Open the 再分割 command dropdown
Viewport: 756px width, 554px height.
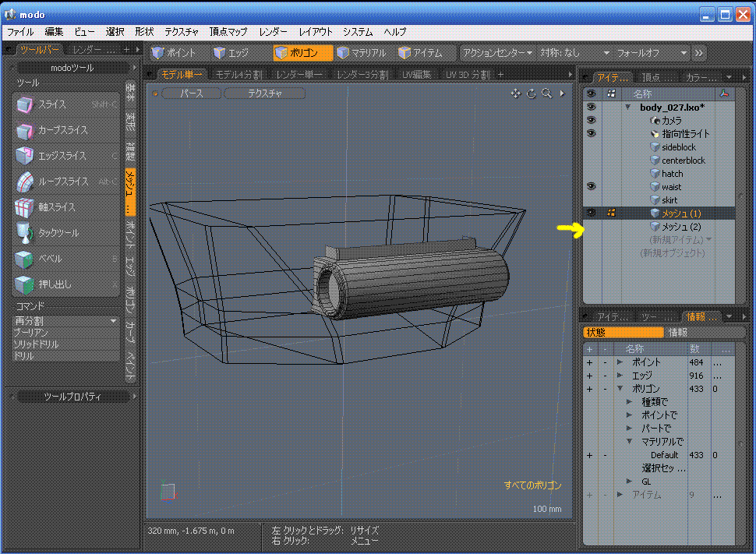click(x=65, y=321)
